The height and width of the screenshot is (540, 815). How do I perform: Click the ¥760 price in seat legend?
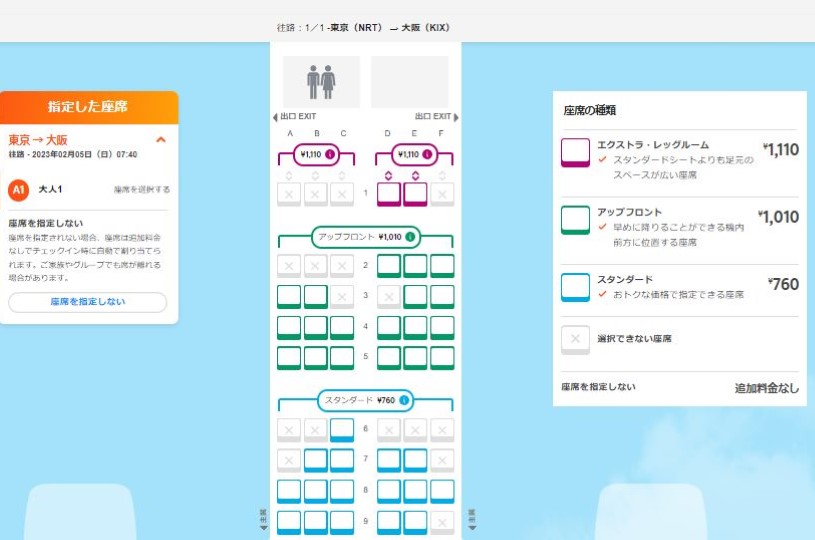(x=783, y=284)
